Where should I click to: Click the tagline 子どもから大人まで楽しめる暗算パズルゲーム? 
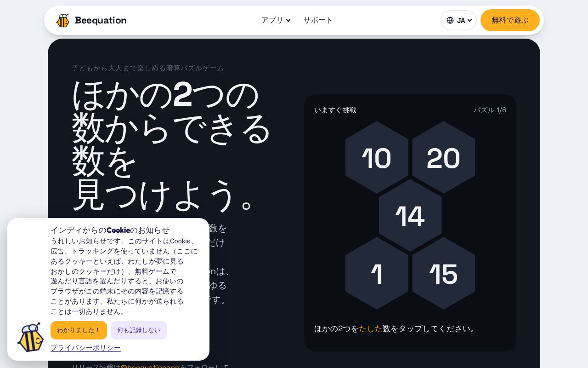[148, 68]
